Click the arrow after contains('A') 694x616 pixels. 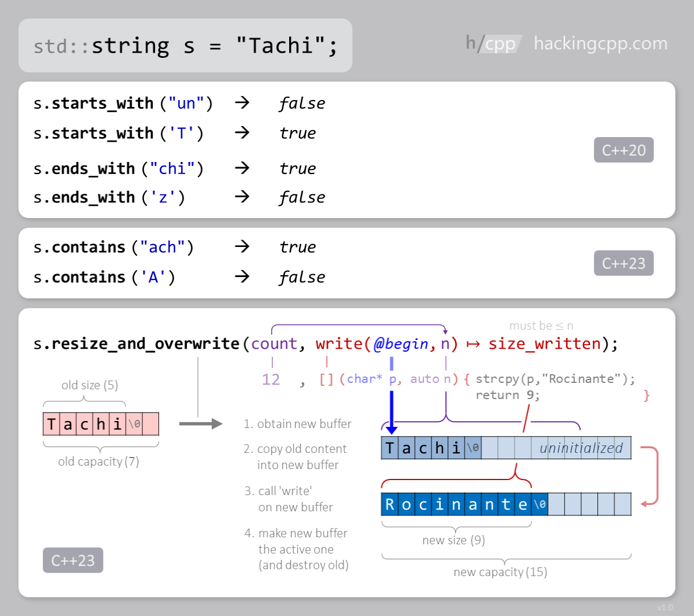click(x=242, y=276)
